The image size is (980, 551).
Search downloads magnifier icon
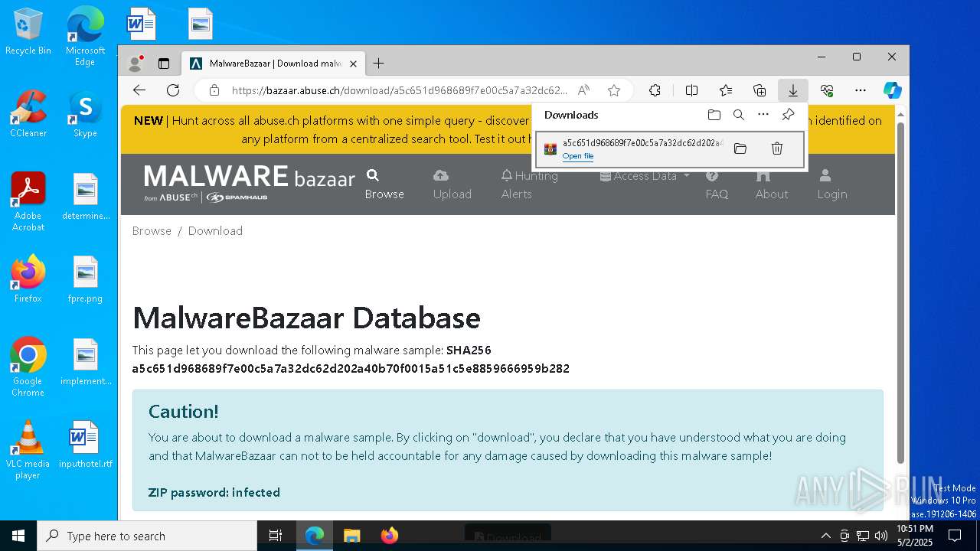tap(738, 115)
